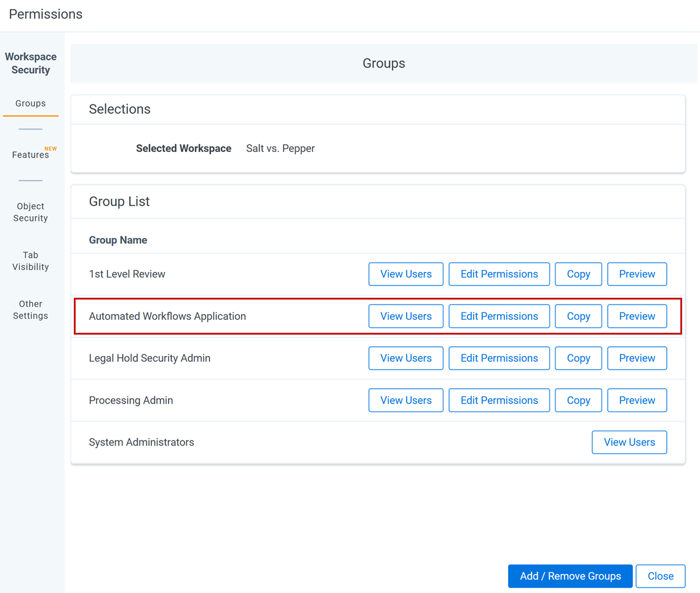This screenshot has width=700, height=593.
Task: Select the 1st Level Review group name
Action: coord(127,274)
